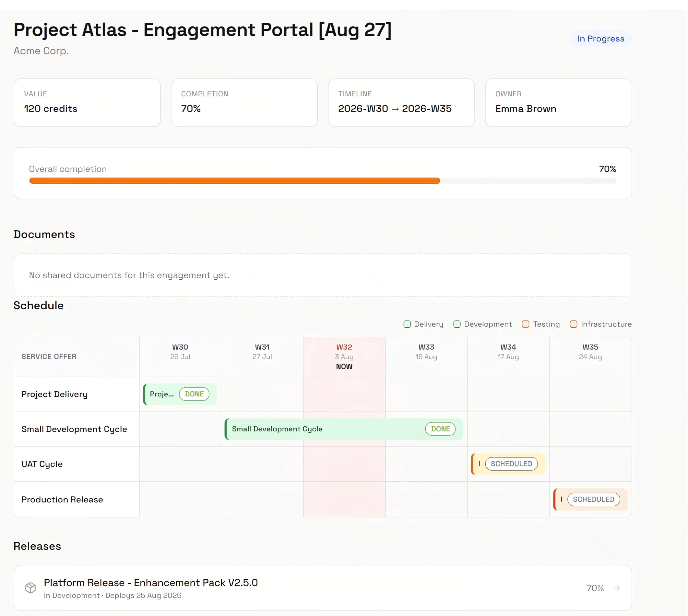Click the Owner Emma Brown card

558,103
